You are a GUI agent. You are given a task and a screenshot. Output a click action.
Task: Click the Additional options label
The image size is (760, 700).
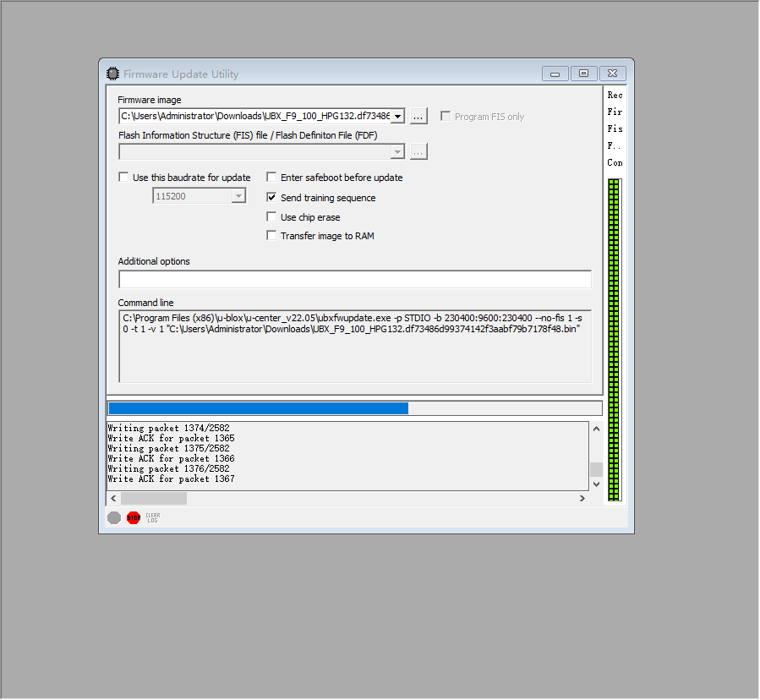(x=154, y=261)
